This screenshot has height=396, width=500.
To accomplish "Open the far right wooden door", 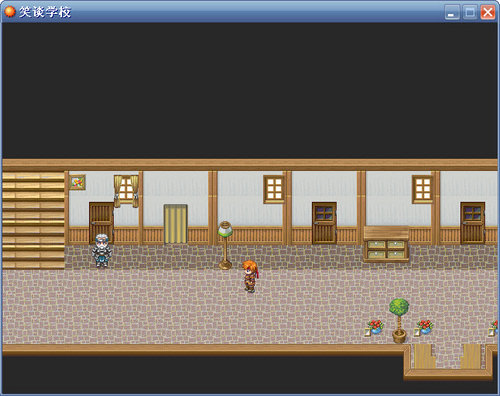I will 473,223.
